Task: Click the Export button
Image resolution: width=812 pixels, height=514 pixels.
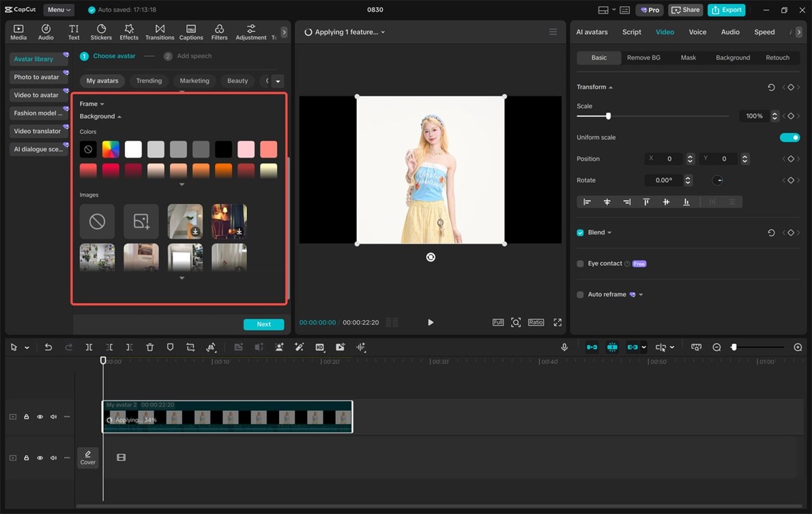Action: click(726, 10)
